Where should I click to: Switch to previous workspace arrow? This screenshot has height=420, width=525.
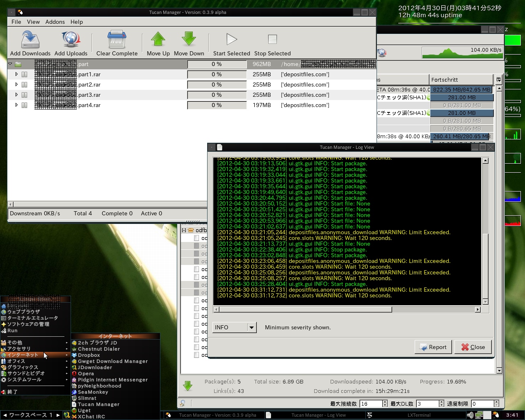[5, 415]
